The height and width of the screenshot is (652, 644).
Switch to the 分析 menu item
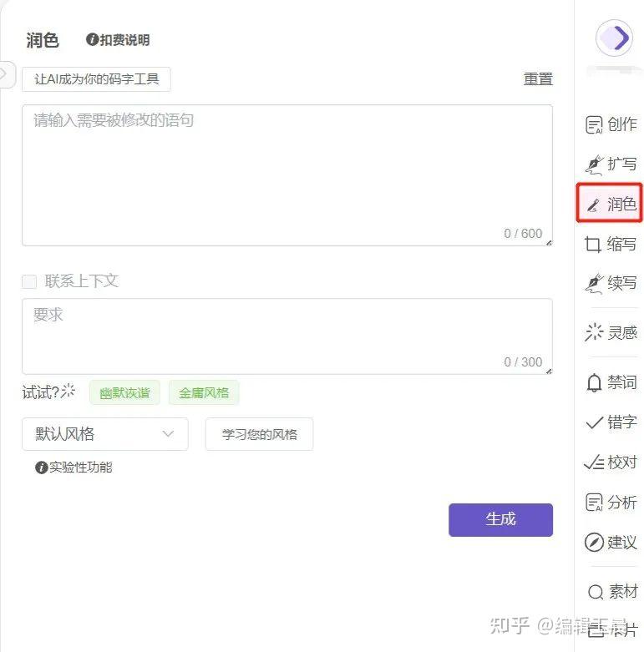[611, 503]
